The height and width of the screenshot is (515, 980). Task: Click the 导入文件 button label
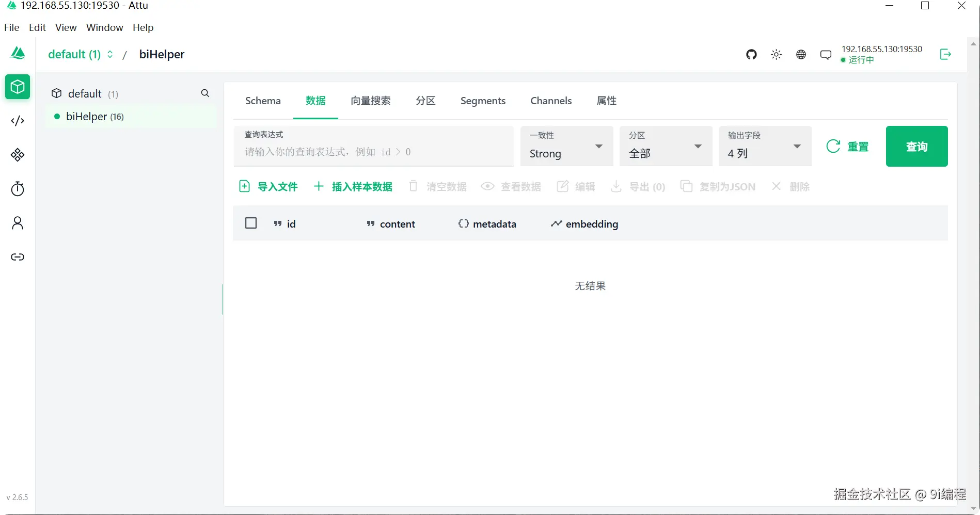pyautogui.click(x=278, y=186)
